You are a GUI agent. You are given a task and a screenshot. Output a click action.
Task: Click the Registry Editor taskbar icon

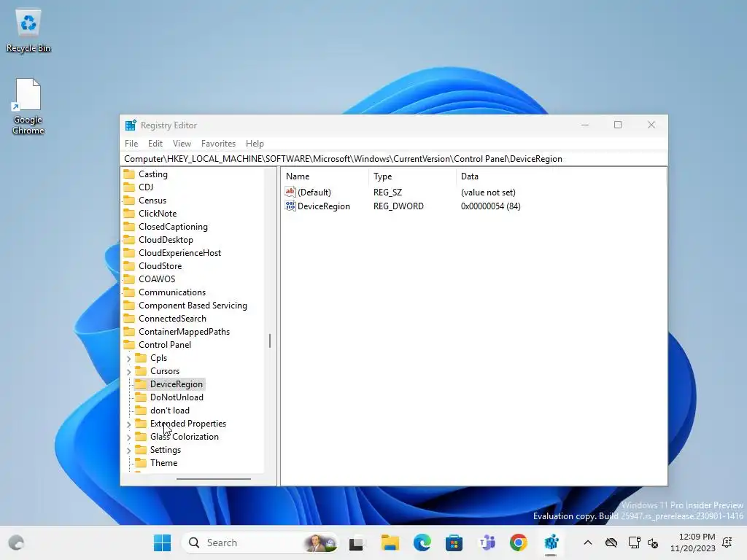[x=551, y=542]
